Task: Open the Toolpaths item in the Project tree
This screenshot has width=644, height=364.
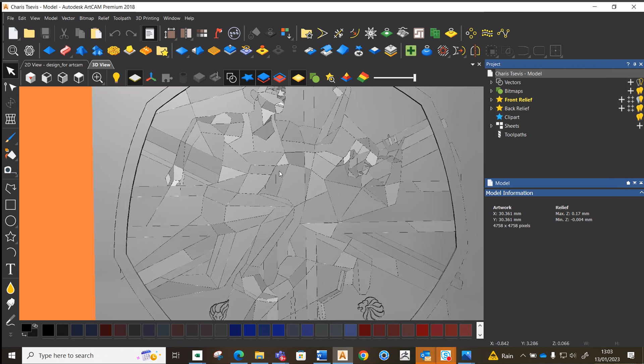Action: click(515, 135)
